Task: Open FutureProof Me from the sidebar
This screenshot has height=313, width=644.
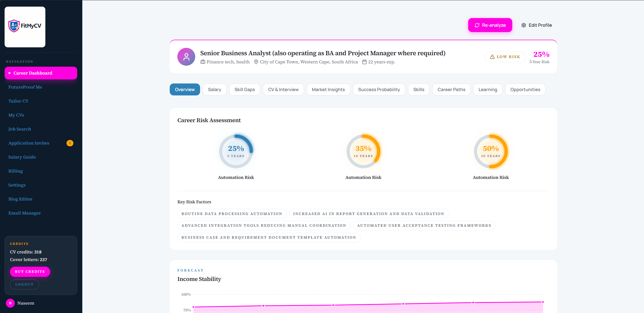Action: 25,87
